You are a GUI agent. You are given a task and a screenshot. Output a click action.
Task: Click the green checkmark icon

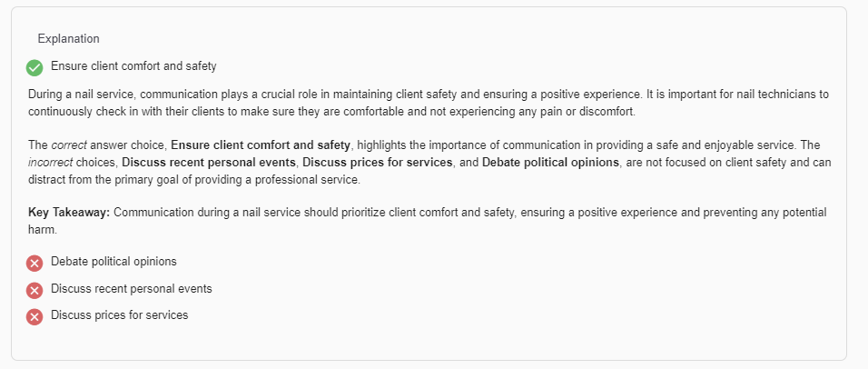pos(35,67)
